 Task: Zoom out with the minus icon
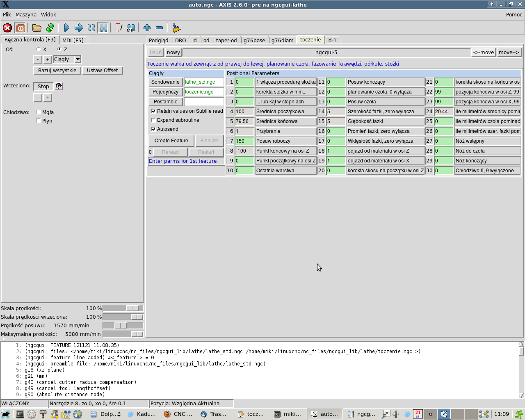(x=160, y=28)
